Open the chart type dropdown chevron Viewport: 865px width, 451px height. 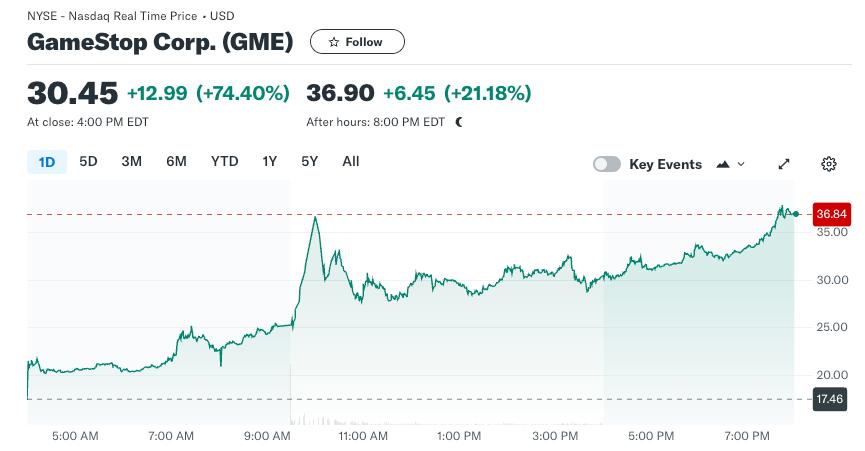741,164
